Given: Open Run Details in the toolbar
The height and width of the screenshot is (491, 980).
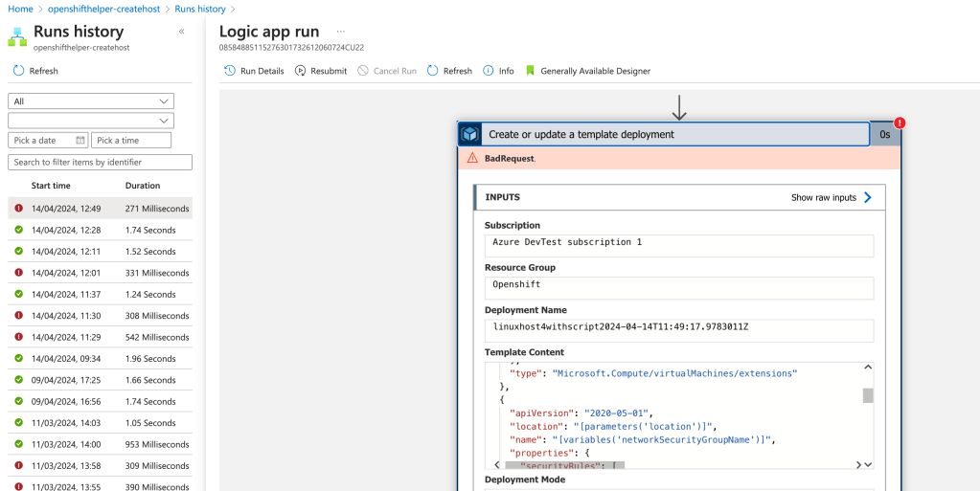Looking at the screenshot, I should pos(255,71).
